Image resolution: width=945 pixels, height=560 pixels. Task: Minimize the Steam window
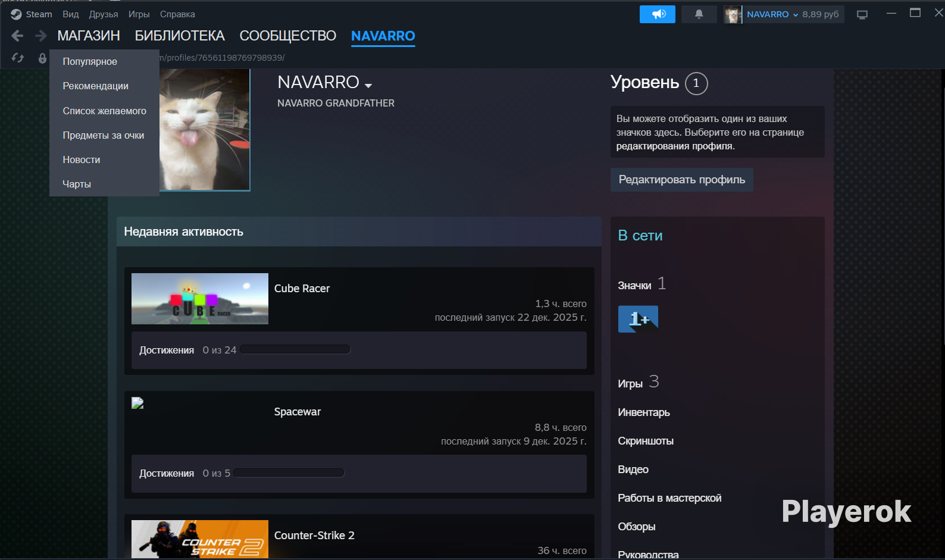click(x=891, y=13)
